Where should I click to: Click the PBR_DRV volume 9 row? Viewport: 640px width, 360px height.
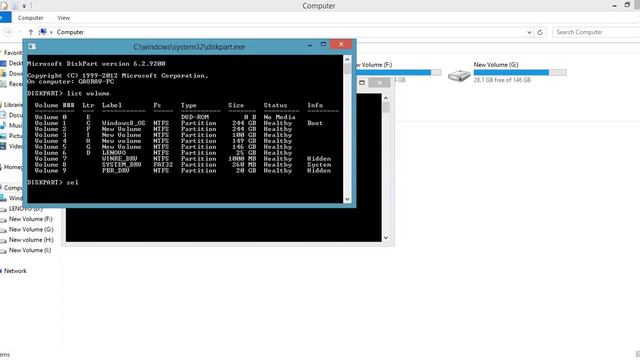tap(182, 171)
